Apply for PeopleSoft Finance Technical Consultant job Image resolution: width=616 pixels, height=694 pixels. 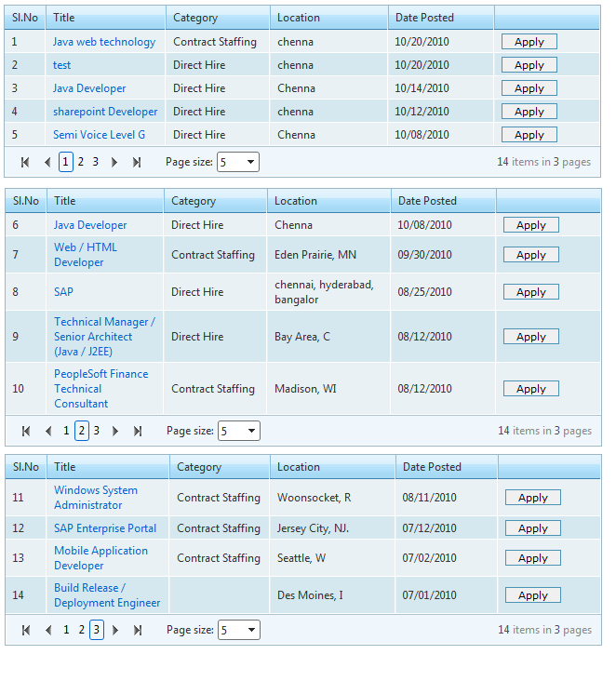point(531,389)
